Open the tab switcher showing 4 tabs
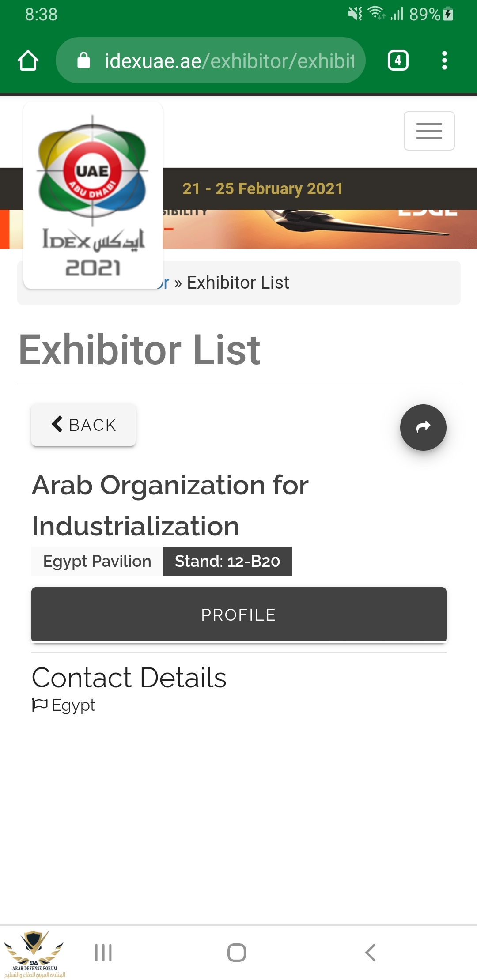This screenshot has height=980, width=477. tap(398, 60)
